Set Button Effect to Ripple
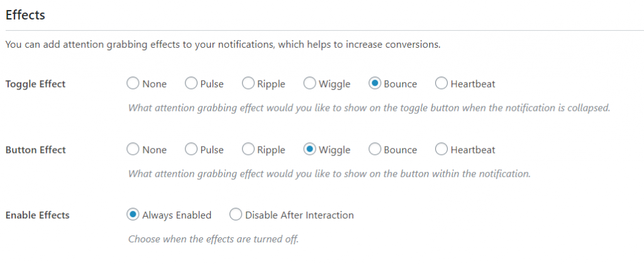Viewport: 644px width, 265px height. pyautogui.click(x=248, y=150)
